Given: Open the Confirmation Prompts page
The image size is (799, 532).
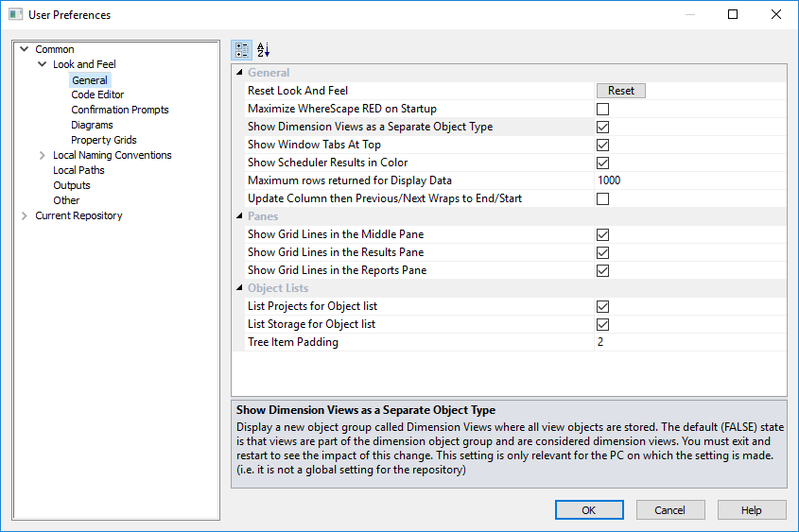Looking at the screenshot, I should tap(120, 110).
